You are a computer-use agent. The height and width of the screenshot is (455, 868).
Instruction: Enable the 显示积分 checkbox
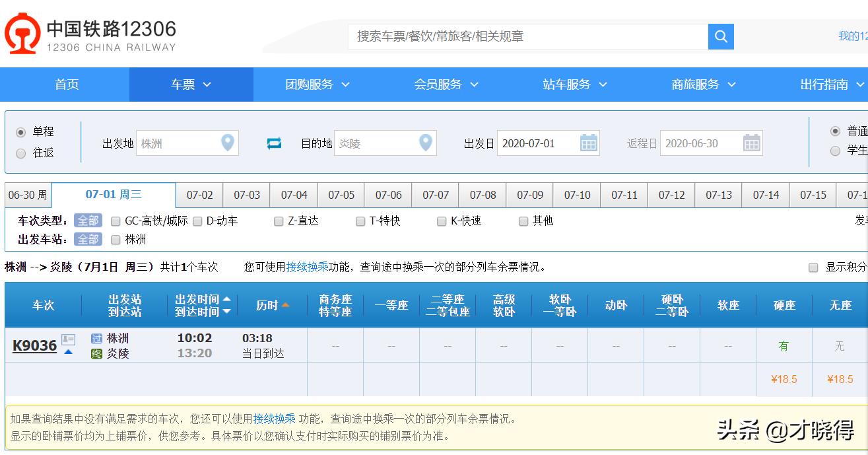click(813, 267)
